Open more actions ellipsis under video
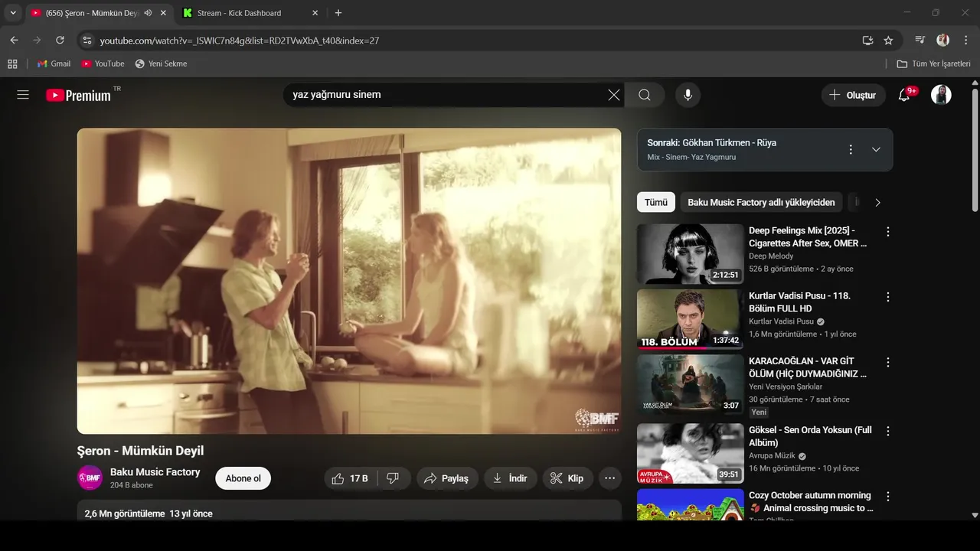Screen dimensions: 980x551 coord(609,478)
